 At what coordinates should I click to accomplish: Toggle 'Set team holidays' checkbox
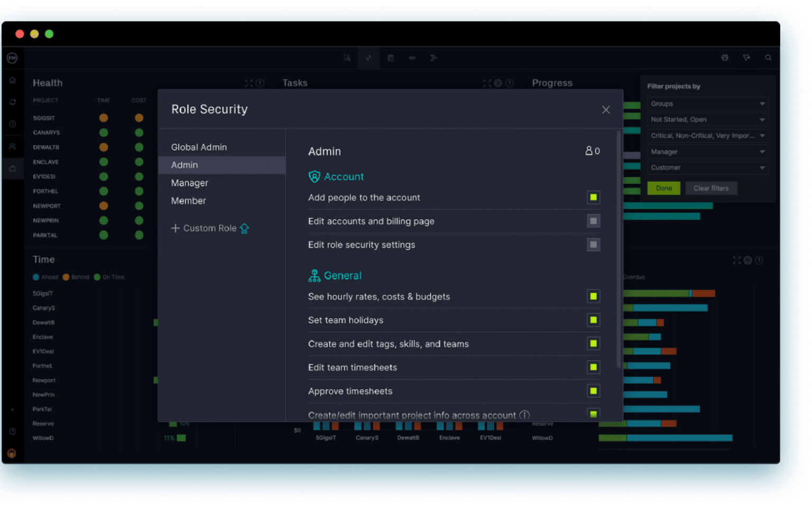point(593,320)
